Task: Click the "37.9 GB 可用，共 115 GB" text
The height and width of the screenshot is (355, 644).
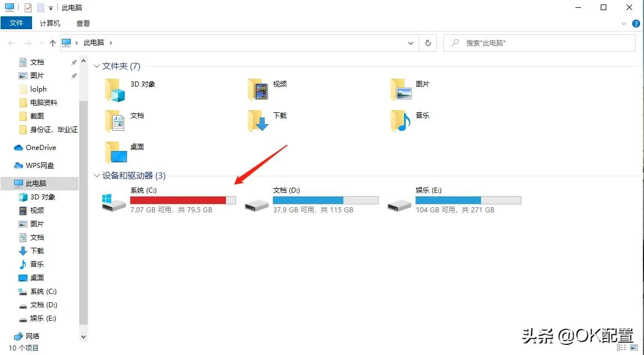Action: [x=314, y=210]
